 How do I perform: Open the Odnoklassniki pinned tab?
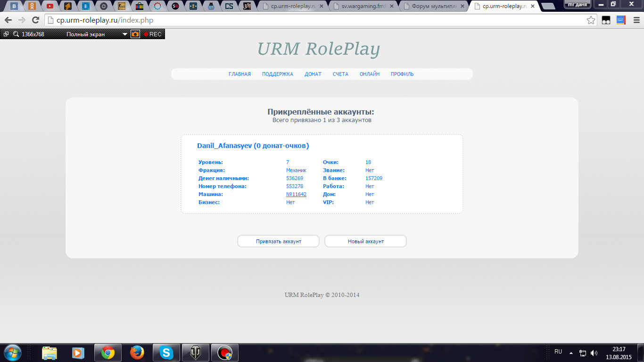coord(32,6)
